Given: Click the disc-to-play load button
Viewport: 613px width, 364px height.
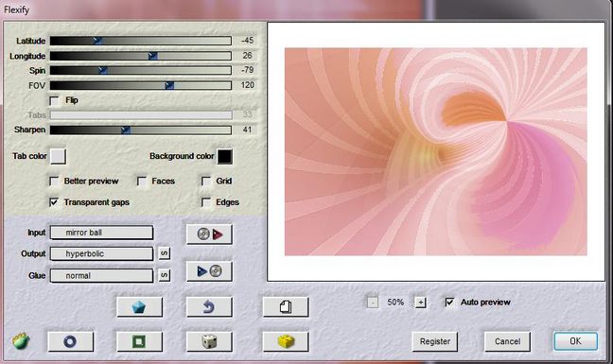Looking at the screenshot, I should 209,234.
